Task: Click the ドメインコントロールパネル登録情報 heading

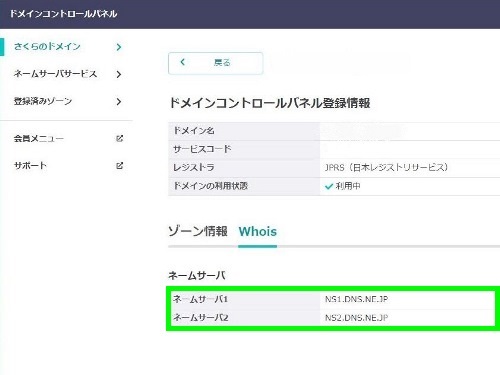Action: click(269, 103)
